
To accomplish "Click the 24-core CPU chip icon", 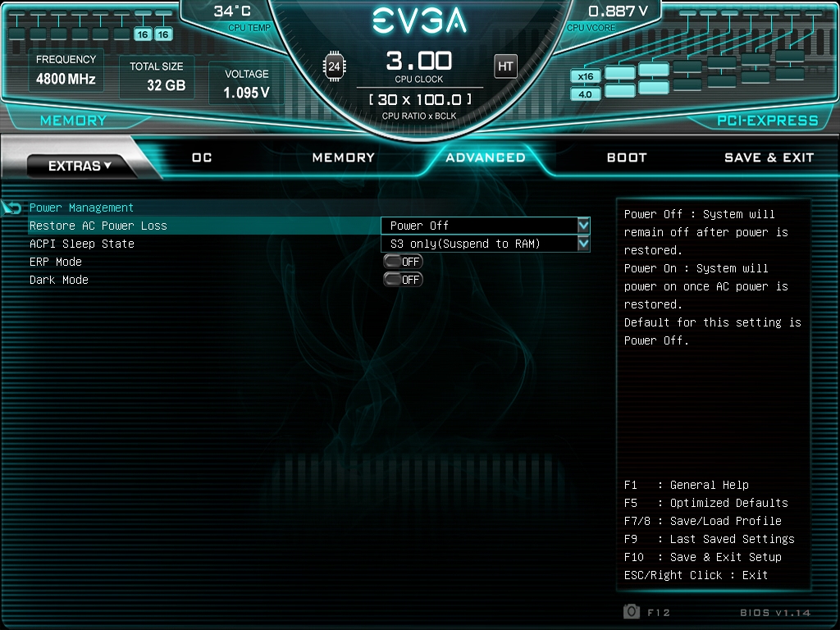I will (x=335, y=66).
